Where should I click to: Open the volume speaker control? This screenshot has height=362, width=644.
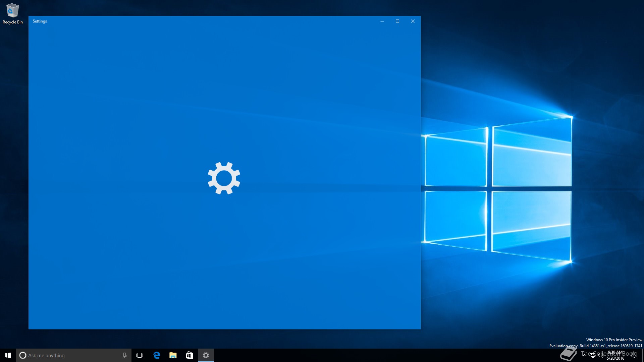[600, 355]
